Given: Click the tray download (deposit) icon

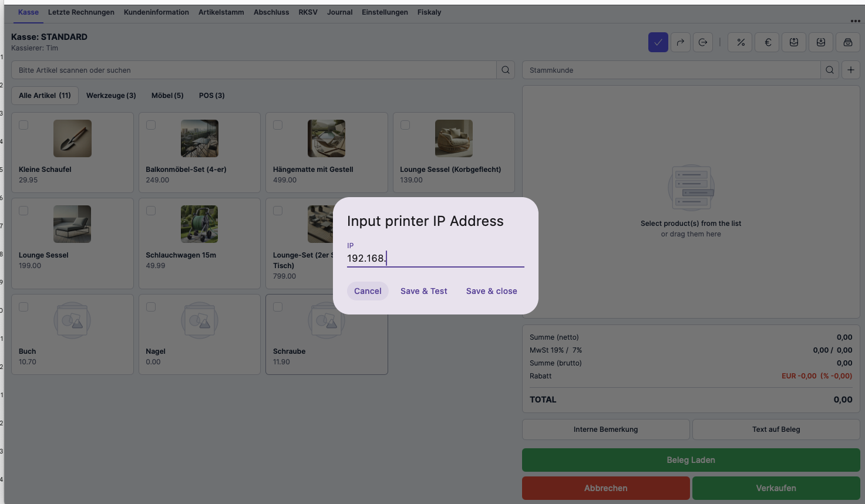Looking at the screenshot, I should (821, 42).
